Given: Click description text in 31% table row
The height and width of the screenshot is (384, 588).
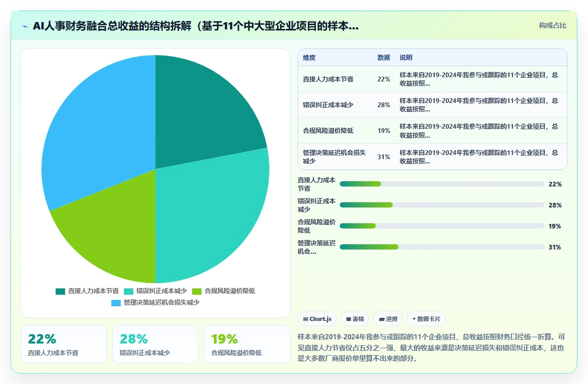Looking at the screenshot, I should pos(479,157).
